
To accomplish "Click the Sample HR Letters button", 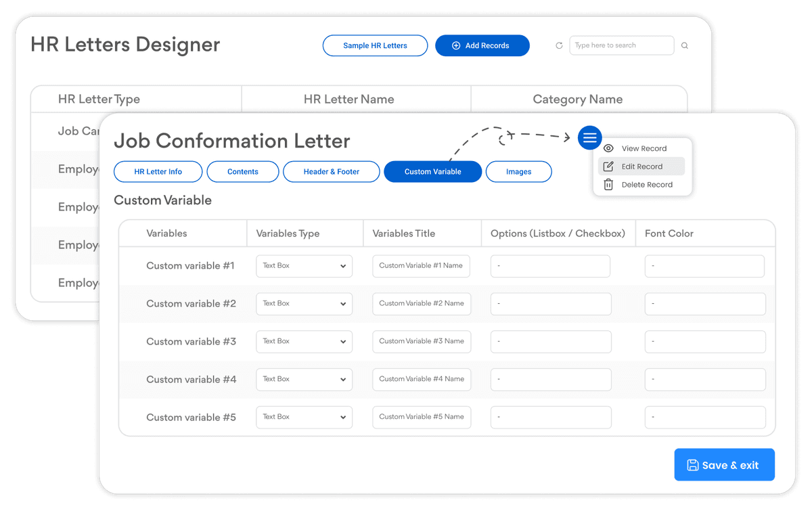I will pyautogui.click(x=375, y=45).
